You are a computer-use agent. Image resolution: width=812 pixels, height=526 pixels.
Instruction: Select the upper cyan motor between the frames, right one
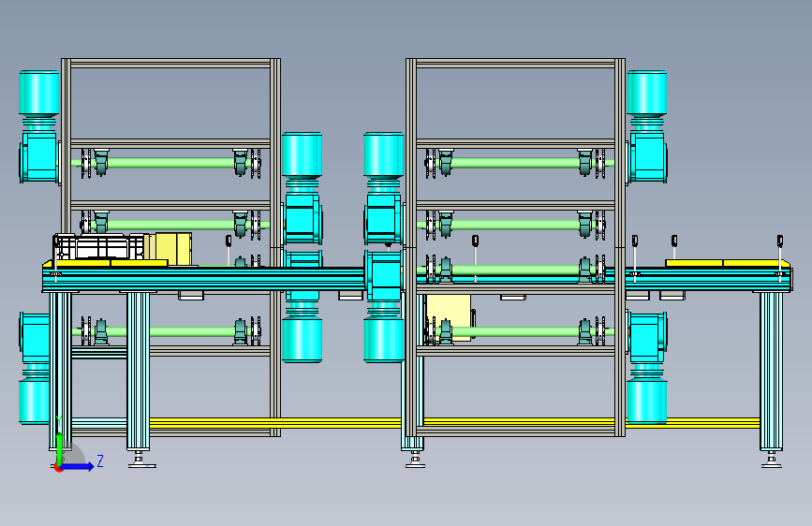(384, 187)
